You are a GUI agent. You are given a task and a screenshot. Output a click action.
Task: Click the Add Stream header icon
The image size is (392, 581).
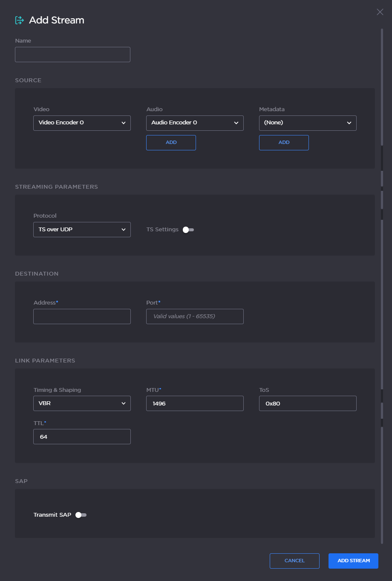19,20
